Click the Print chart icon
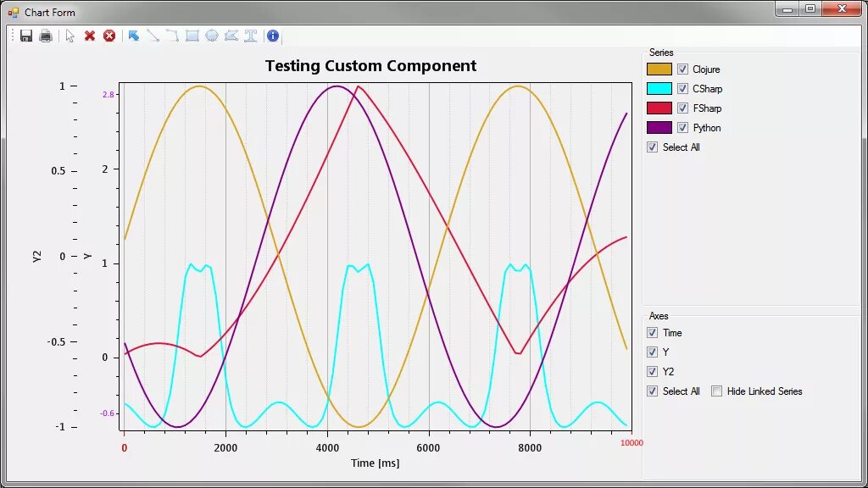The width and height of the screenshot is (868, 488). [46, 36]
